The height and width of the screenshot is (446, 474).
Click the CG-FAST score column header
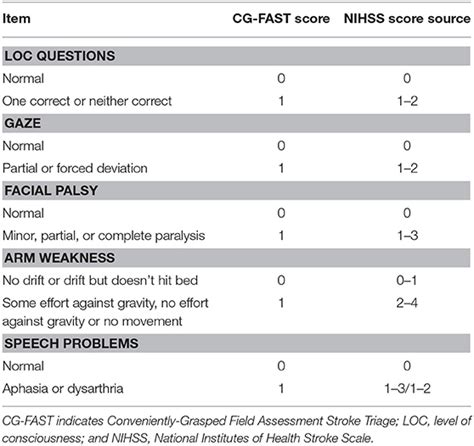(x=281, y=19)
